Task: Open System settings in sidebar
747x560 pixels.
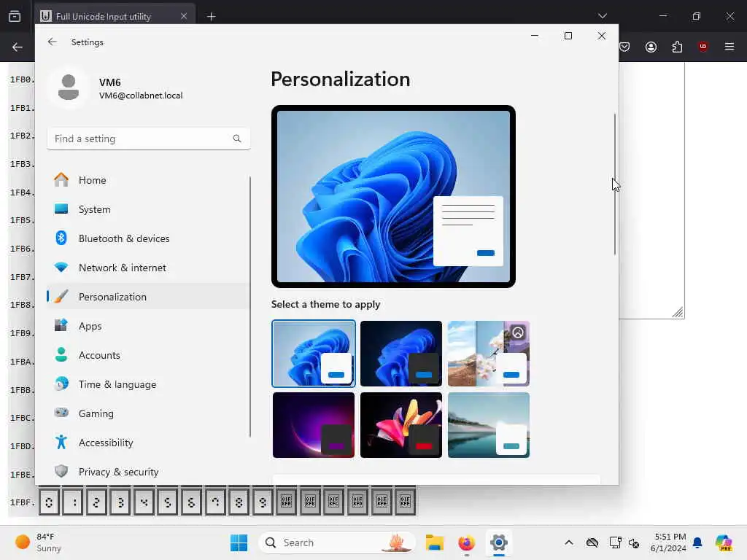Action: (x=148, y=209)
